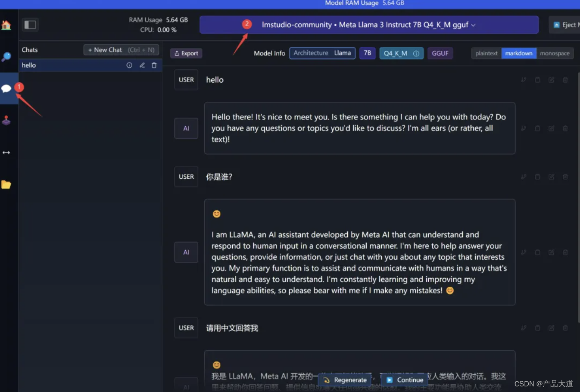Open the Meta Llama 3 Instruct model selector
Image resolution: width=580 pixels, height=392 pixels.
tap(369, 25)
